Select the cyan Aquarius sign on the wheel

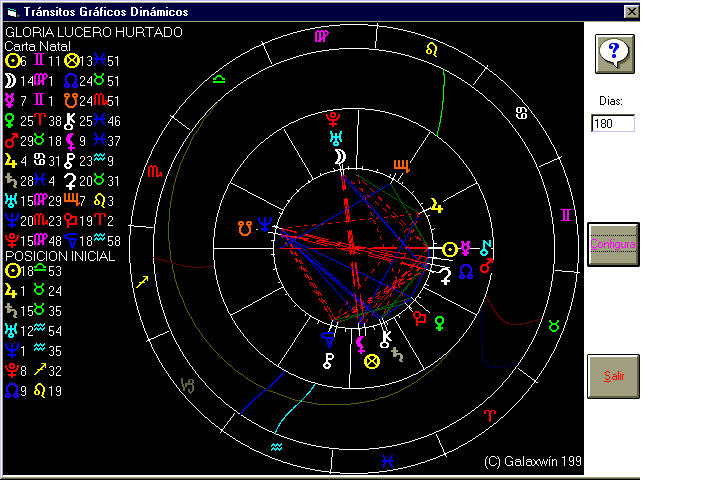click(x=277, y=445)
